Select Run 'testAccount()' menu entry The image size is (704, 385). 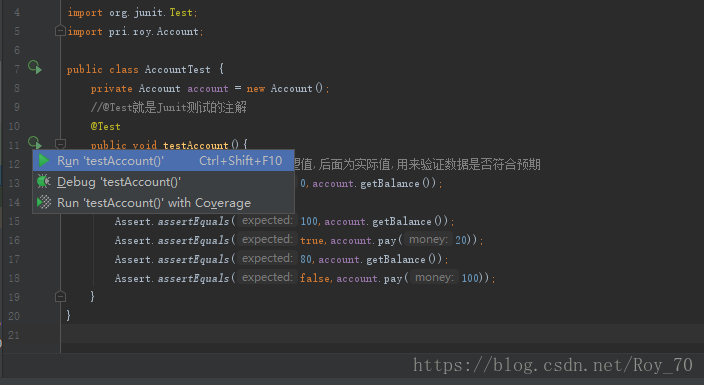(163, 160)
